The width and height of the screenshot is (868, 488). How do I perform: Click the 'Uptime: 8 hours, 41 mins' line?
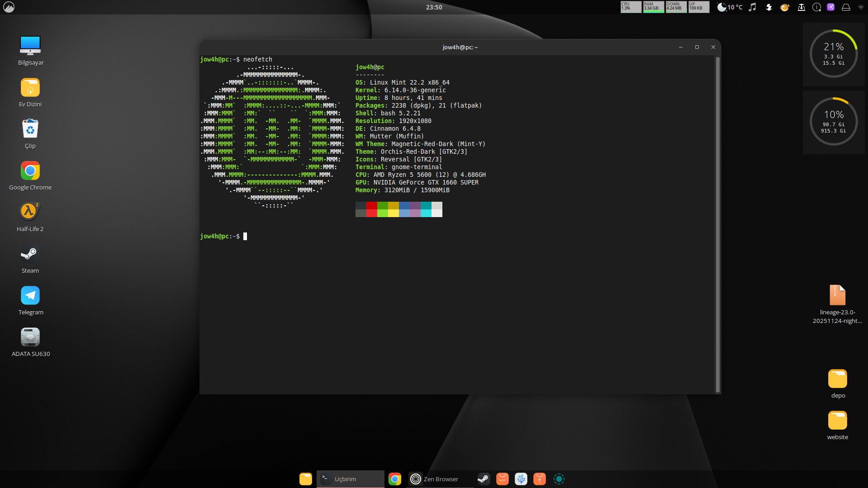(x=398, y=98)
